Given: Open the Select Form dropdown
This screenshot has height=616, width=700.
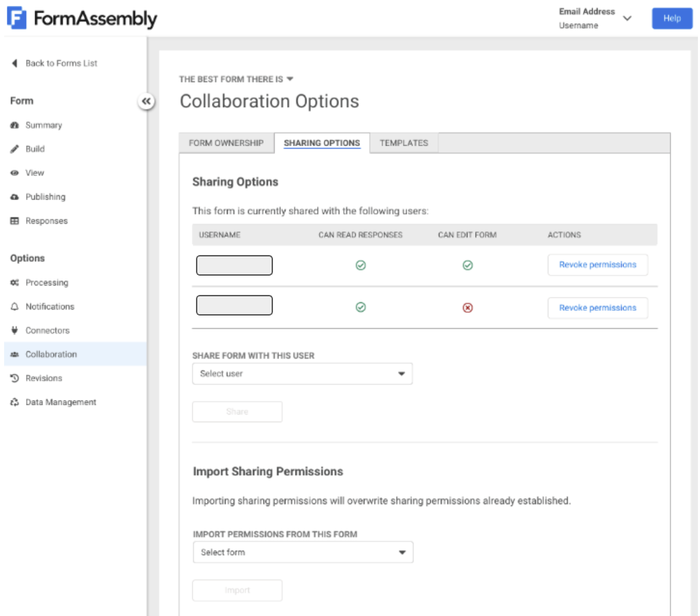Looking at the screenshot, I should [303, 551].
